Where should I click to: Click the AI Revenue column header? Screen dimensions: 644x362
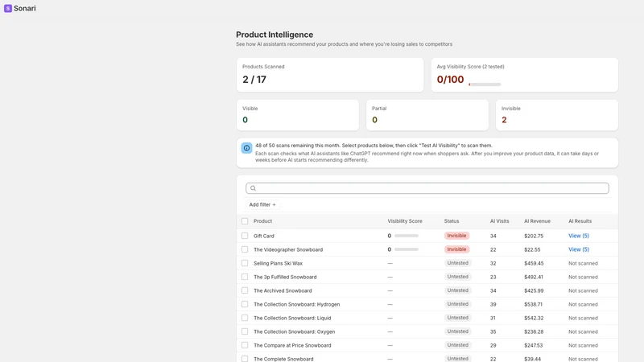pyautogui.click(x=537, y=221)
